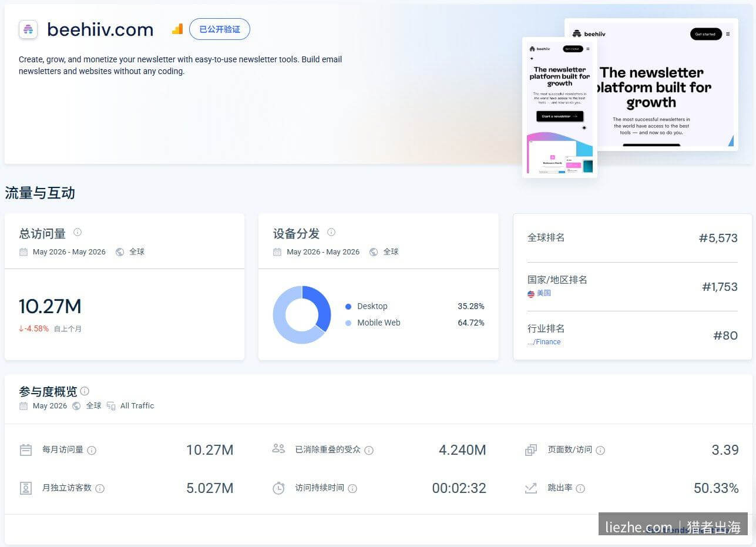Screen dimensions: 756x547
Task: Click the beehiiv.com domain title
Action: click(x=100, y=29)
